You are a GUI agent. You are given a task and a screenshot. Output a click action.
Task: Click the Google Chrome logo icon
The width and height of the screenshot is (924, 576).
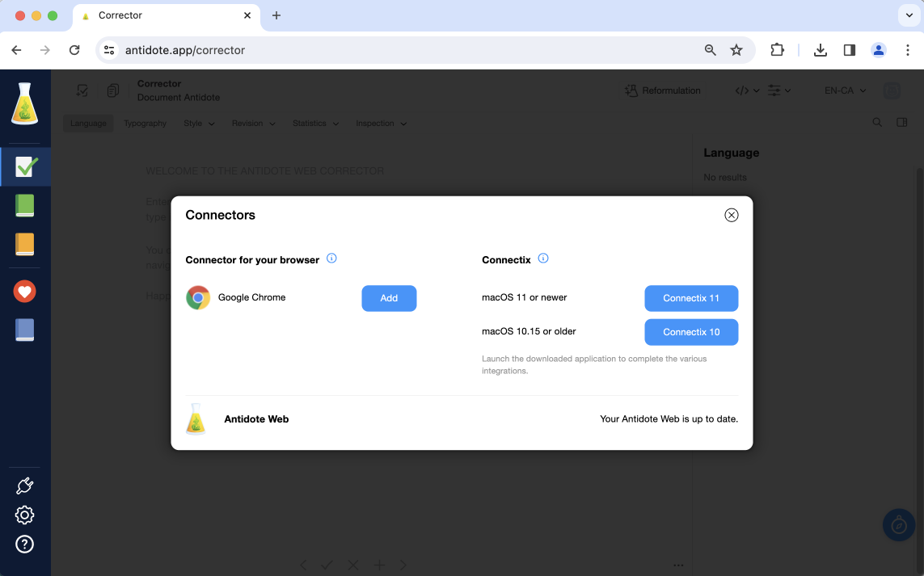point(198,298)
